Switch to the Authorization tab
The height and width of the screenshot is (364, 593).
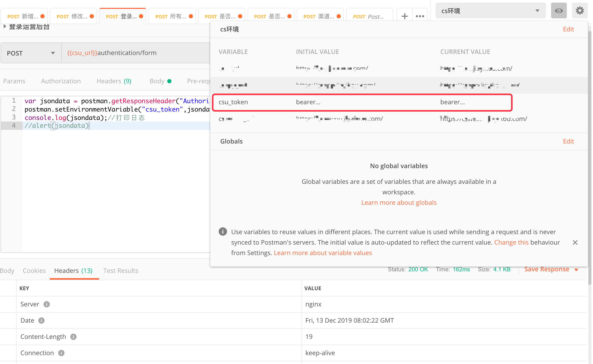click(61, 81)
